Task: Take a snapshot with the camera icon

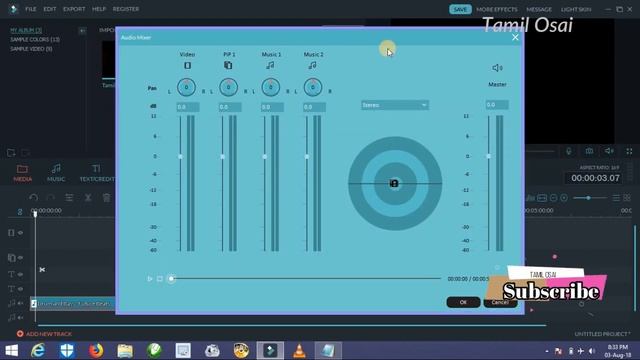Action: (589, 151)
